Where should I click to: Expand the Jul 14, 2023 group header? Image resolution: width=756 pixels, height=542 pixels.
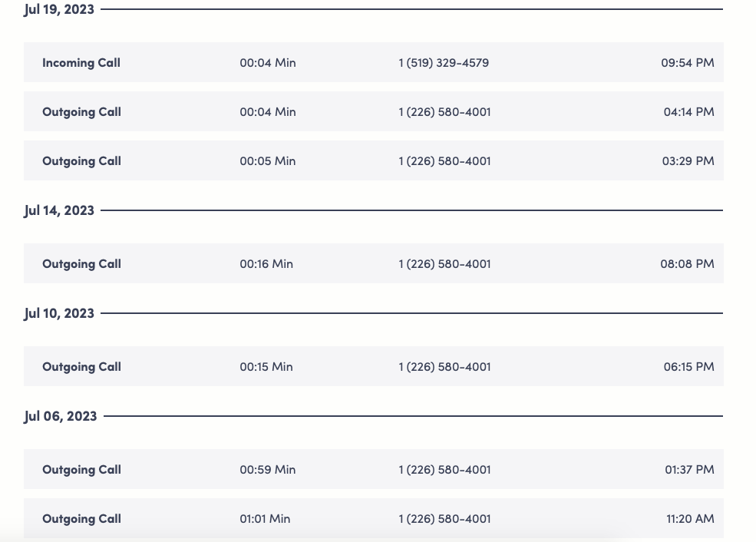pyautogui.click(x=58, y=210)
